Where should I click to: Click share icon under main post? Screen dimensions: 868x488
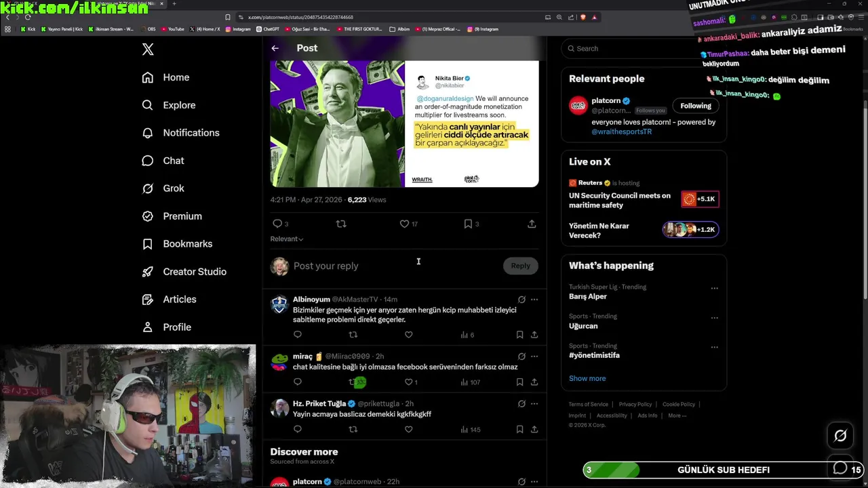coord(532,224)
